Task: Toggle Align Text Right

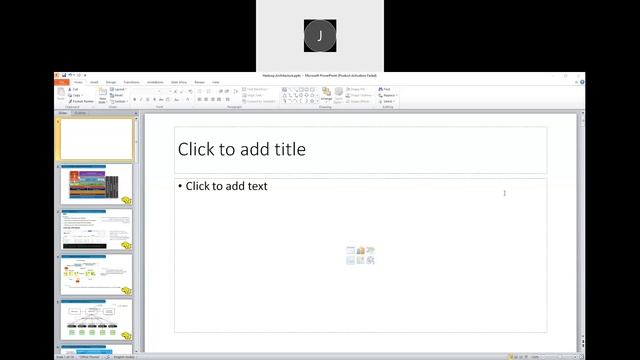Action: coord(213,100)
